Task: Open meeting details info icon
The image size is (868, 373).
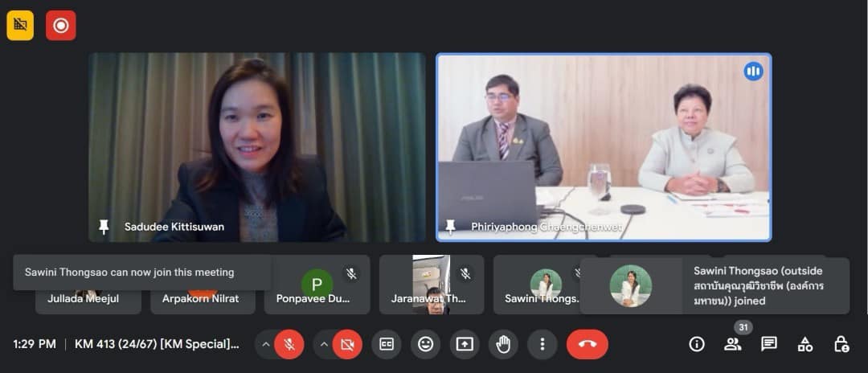Action: pos(697,344)
